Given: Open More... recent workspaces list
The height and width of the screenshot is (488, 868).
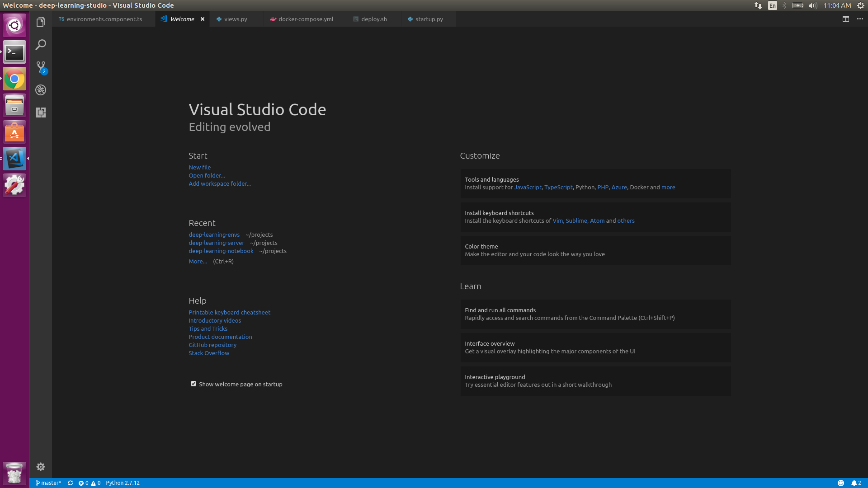Looking at the screenshot, I should 198,261.
